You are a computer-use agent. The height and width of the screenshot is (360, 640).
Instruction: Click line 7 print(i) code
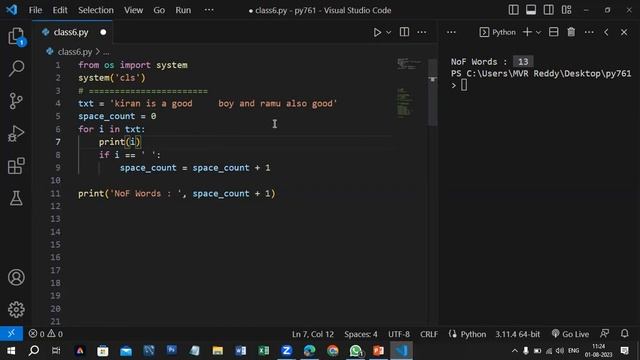pos(120,142)
